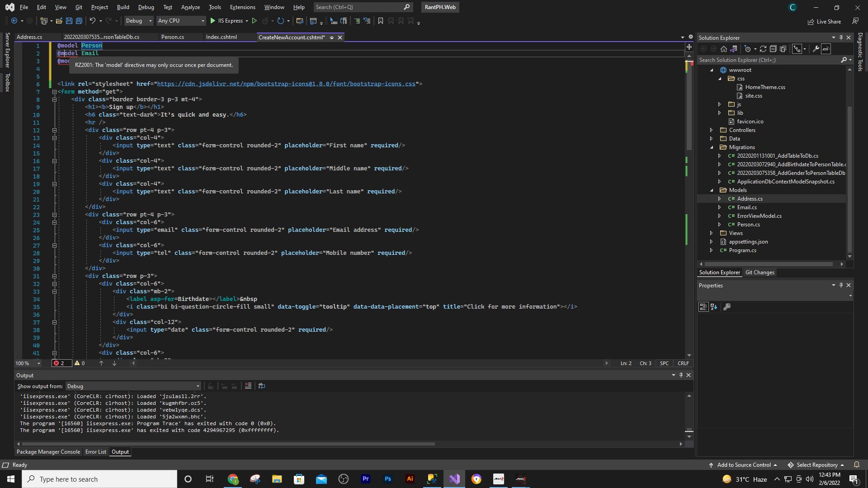The image size is (868, 488).
Task: Toggle Categorized view in Properties panel
Action: [703, 307]
